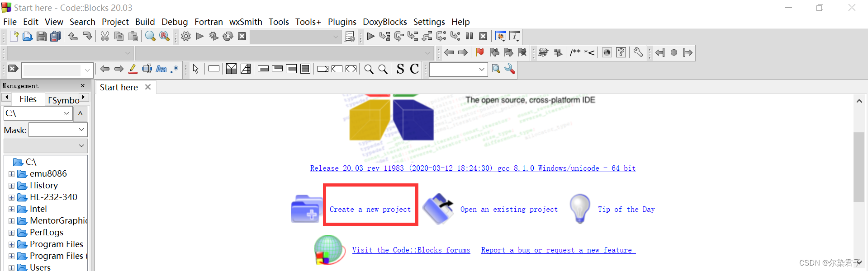Viewport: 868px width, 271px height.
Task: Click the red flag Toggle bookmark icon
Action: tap(480, 52)
